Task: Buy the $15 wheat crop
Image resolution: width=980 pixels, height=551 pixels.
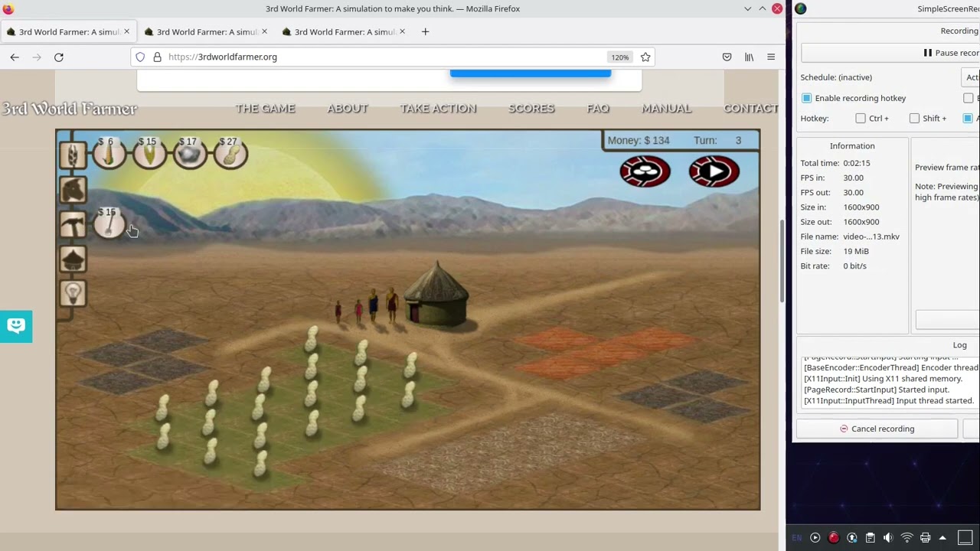Action: tap(149, 153)
